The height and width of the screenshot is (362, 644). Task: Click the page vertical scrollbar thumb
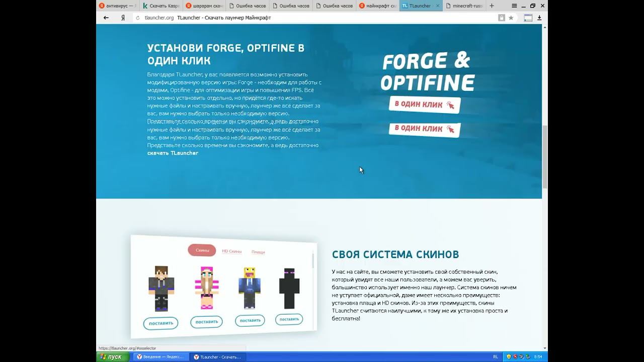tap(545, 156)
